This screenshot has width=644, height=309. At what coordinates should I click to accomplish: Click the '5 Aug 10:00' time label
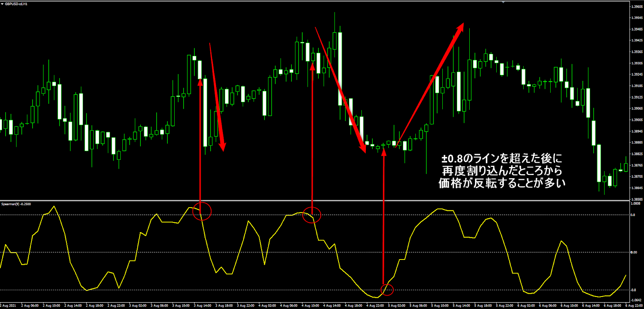(440, 306)
